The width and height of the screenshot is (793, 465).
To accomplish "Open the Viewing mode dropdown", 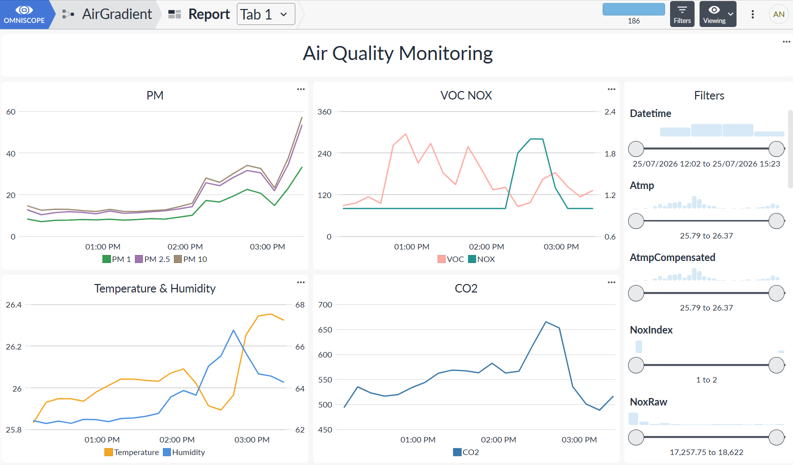I will click(718, 14).
